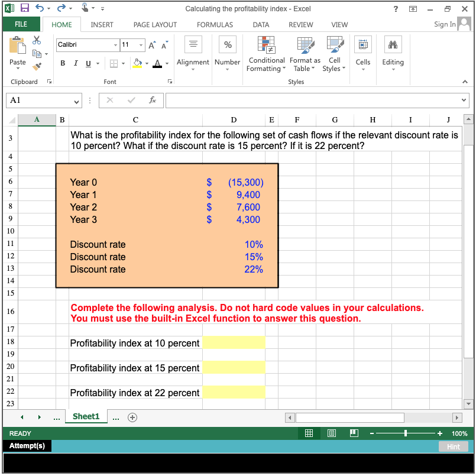This screenshot has height=476, width=476.
Task: Open the Fill Color dropdown arrow
Action: tap(146, 63)
